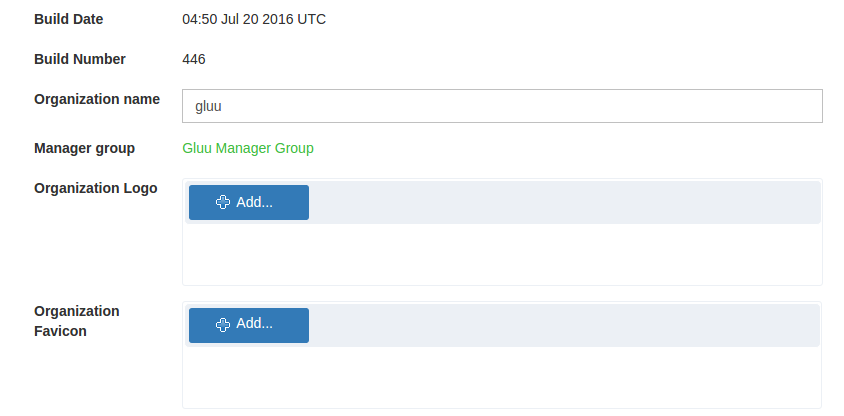Click the build number value 446
This screenshot has width=844, height=416.
click(194, 59)
